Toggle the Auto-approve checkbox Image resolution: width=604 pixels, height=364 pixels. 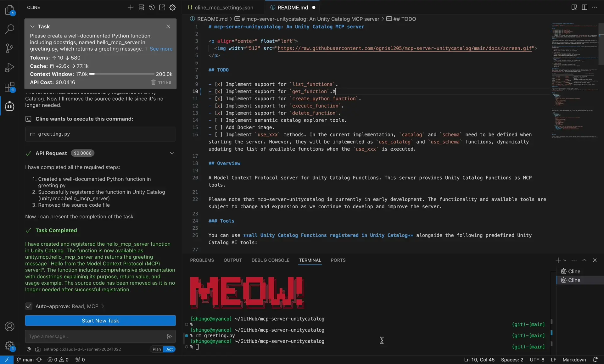29,306
